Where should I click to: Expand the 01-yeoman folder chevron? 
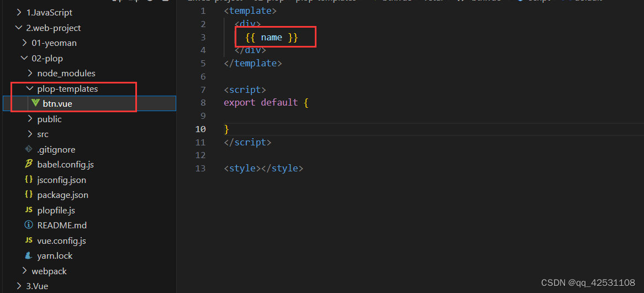[25, 43]
